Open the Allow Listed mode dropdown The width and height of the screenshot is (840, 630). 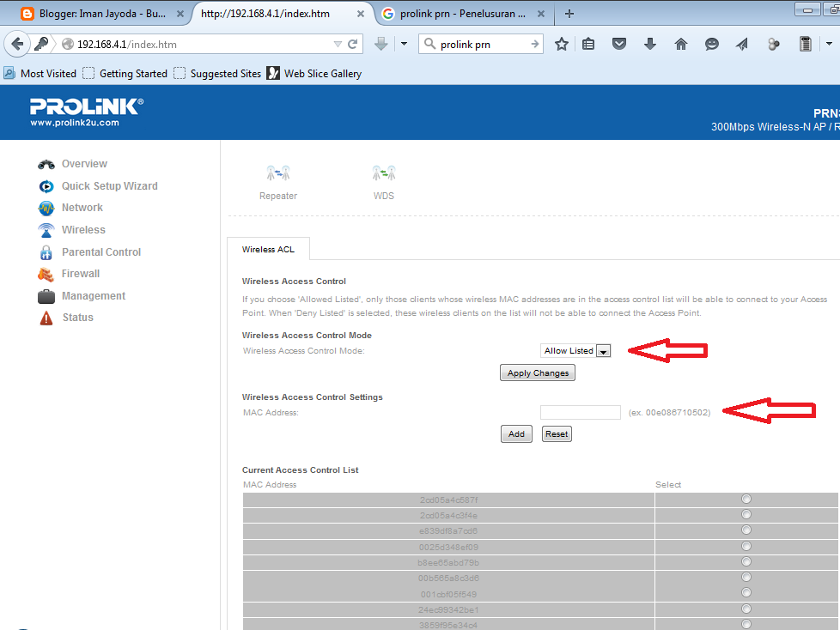coord(575,350)
